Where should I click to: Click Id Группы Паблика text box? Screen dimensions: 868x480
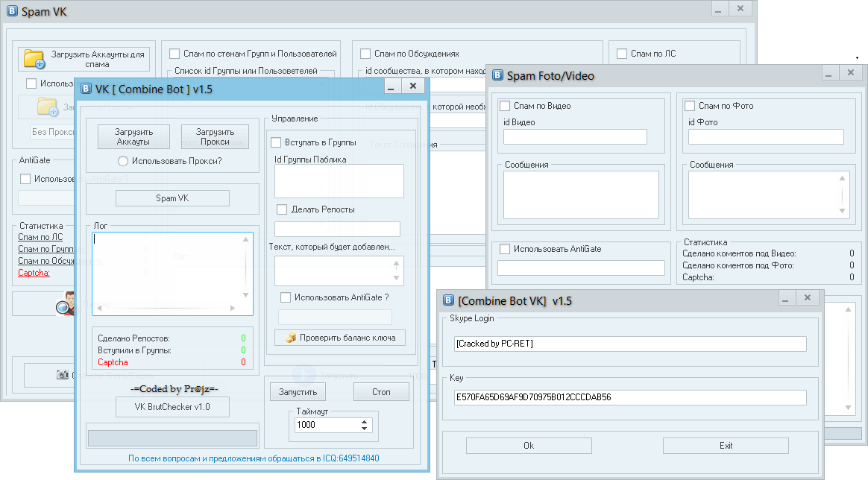point(339,181)
